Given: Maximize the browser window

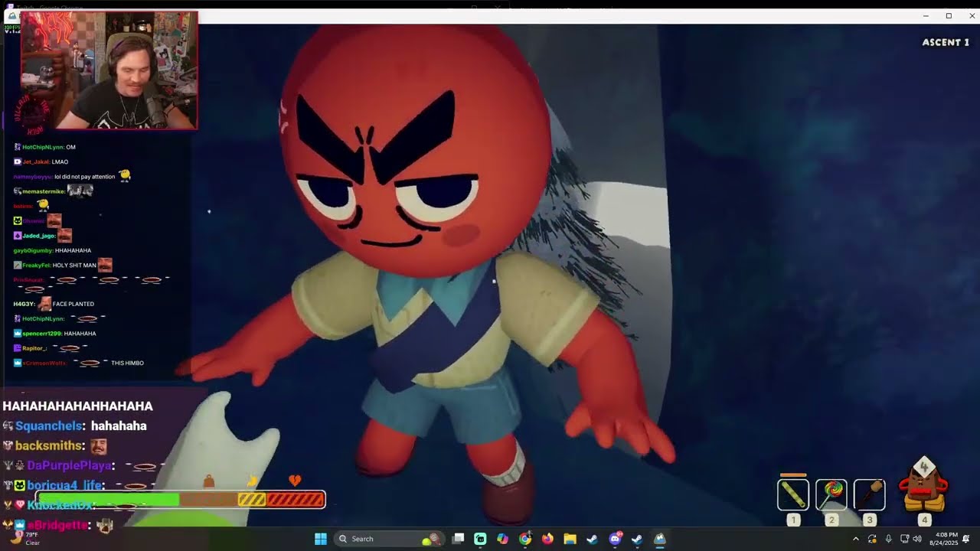Looking at the screenshot, I should point(949,16).
